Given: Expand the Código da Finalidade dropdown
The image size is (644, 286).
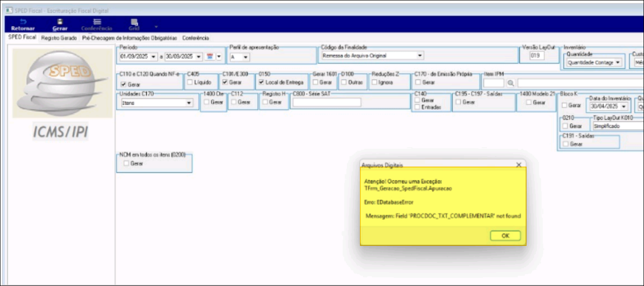Looking at the screenshot, I should (419, 56).
